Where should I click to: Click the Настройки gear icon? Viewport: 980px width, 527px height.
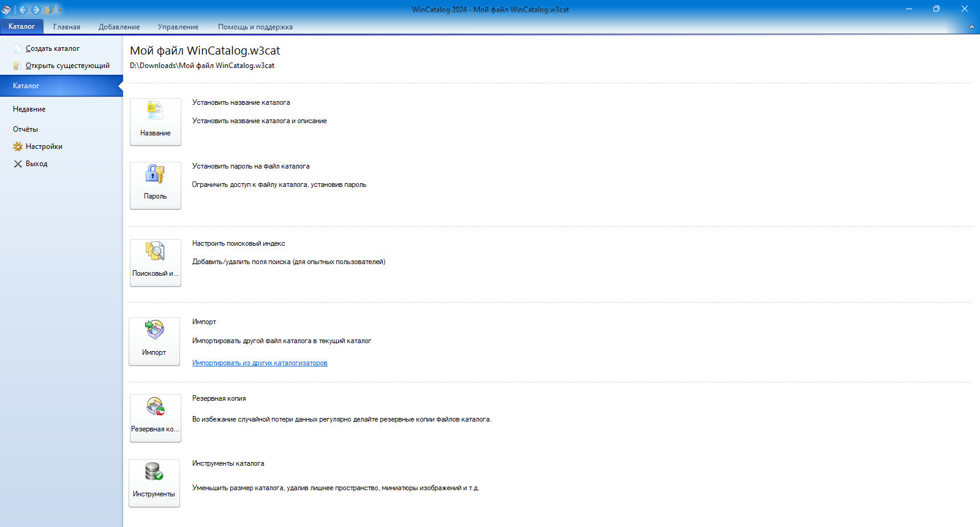18,146
